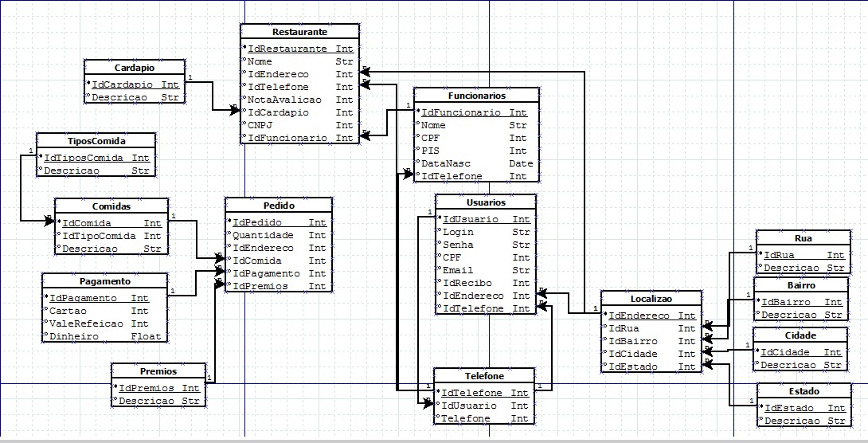Click the primary key icon beside IdPedido
Screen dimensions: 868x443
coord(229,222)
